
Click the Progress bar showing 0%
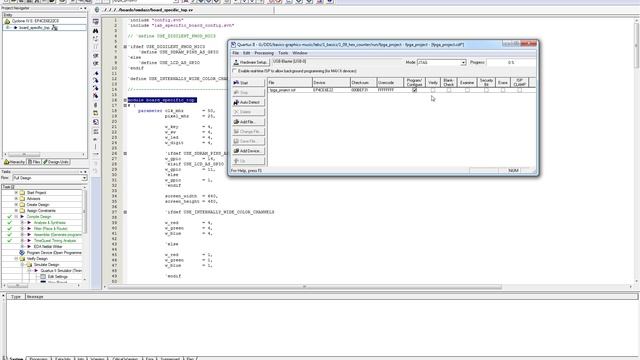tap(511, 63)
